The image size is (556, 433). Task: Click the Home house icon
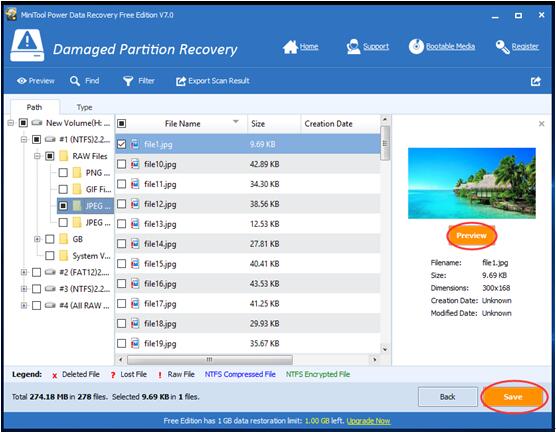pyautogui.click(x=290, y=47)
